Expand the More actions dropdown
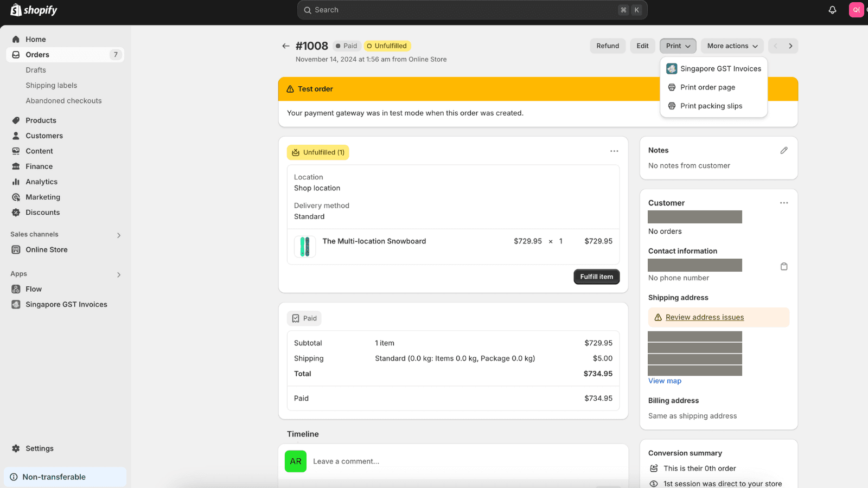 pyautogui.click(x=732, y=46)
